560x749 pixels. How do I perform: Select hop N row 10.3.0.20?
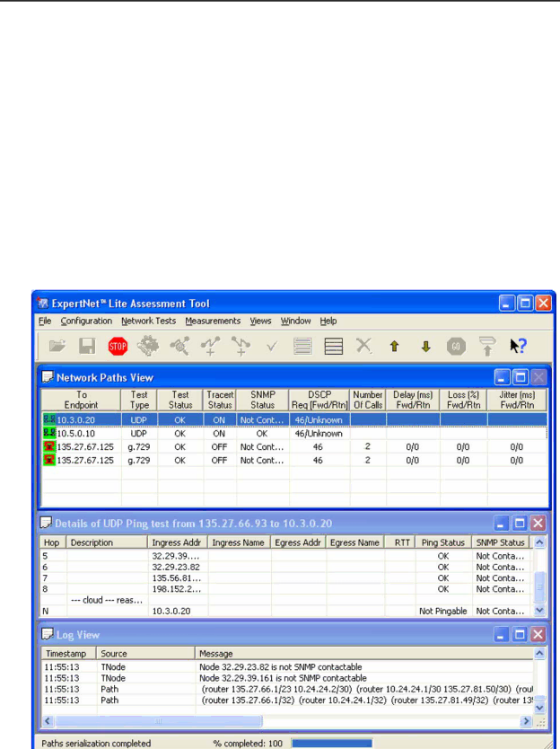click(x=286, y=611)
